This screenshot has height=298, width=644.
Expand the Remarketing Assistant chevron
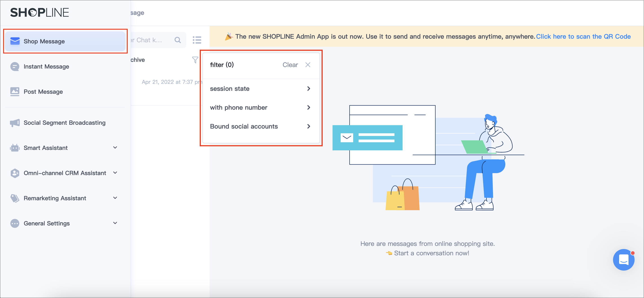[115, 198]
